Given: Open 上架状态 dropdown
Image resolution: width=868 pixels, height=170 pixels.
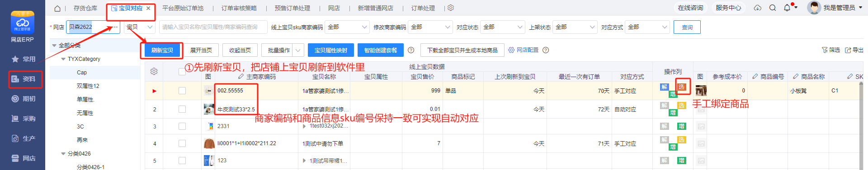Looking at the screenshot, I should 575,27.
